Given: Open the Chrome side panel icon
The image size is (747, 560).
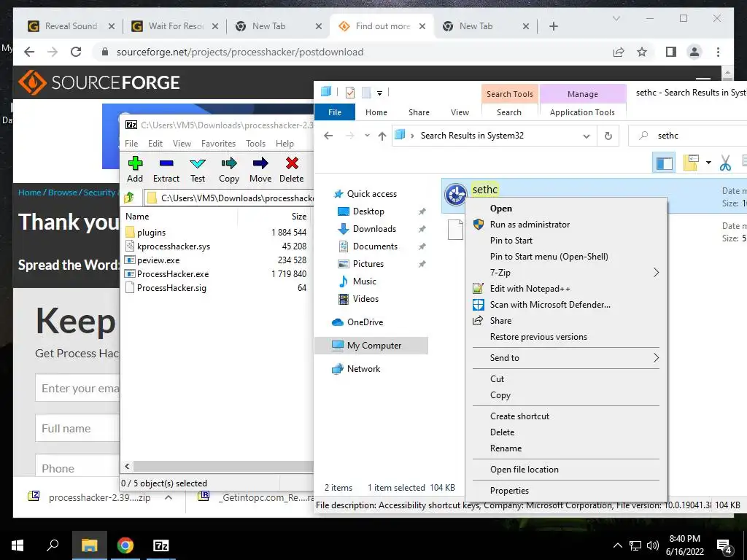Looking at the screenshot, I should (671, 52).
